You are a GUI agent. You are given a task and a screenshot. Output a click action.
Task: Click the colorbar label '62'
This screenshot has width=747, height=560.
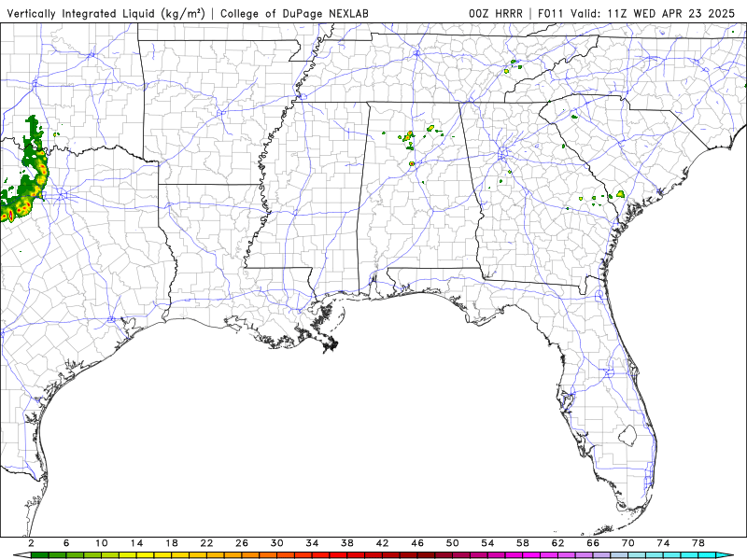tap(557, 543)
